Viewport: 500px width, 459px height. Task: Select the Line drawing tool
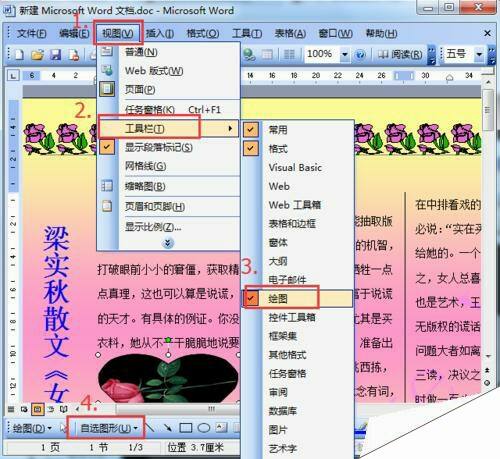point(150,428)
